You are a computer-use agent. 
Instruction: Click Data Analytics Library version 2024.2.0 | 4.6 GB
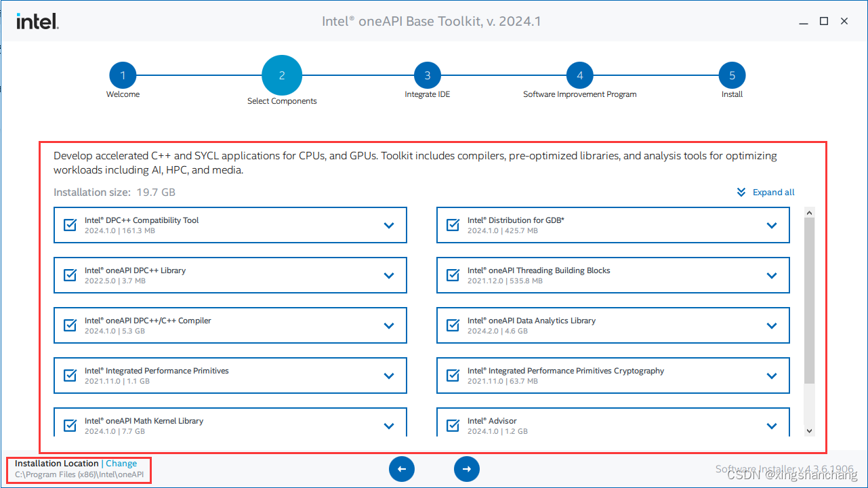(x=497, y=331)
